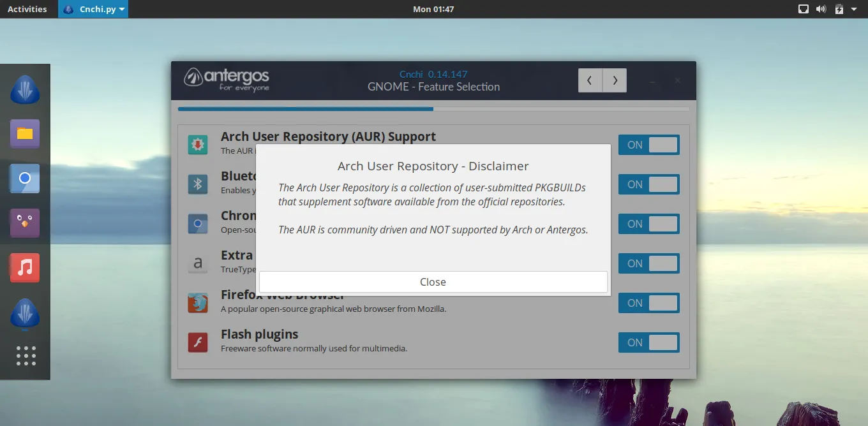Open the Activities overview
868x426 pixels.
pyautogui.click(x=27, y=9)
